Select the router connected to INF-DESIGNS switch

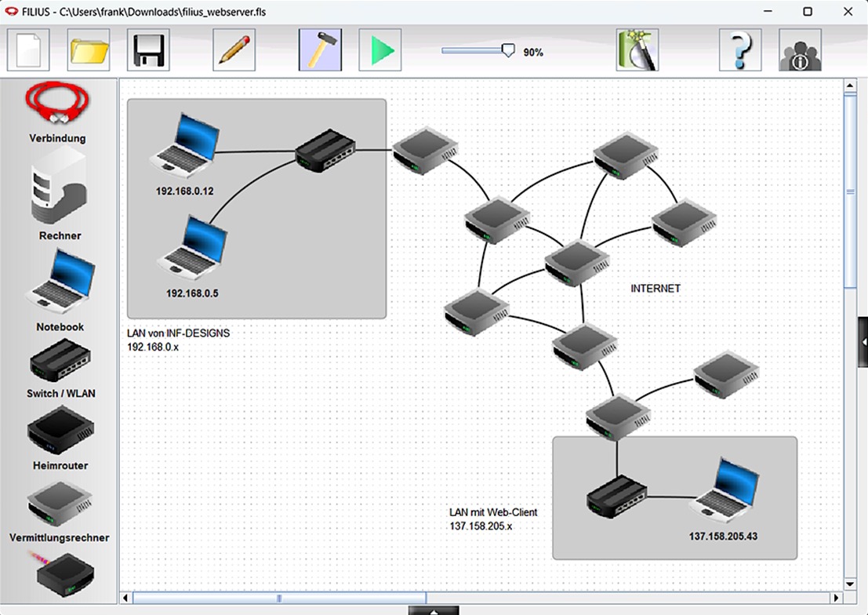[425, 150]
